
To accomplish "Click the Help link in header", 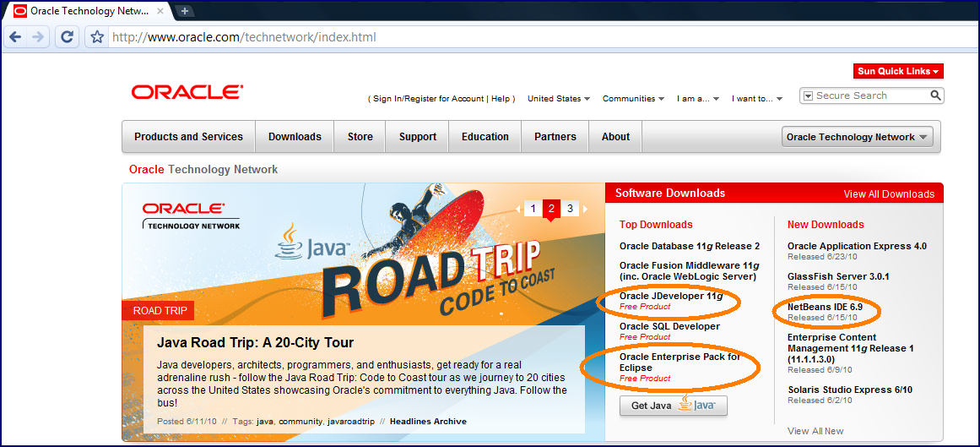I will 500,98.
